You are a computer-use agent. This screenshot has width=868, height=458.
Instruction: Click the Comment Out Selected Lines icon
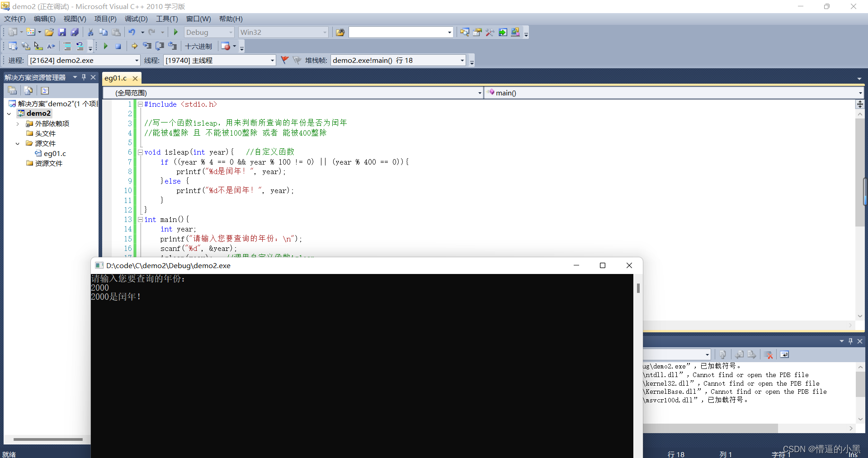click(x=67, y=46)
